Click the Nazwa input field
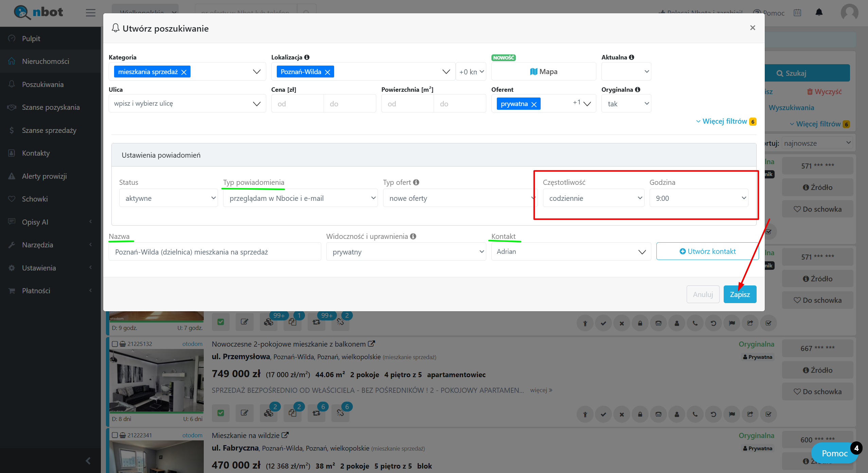Screen dimensions: 868x473 215,252
